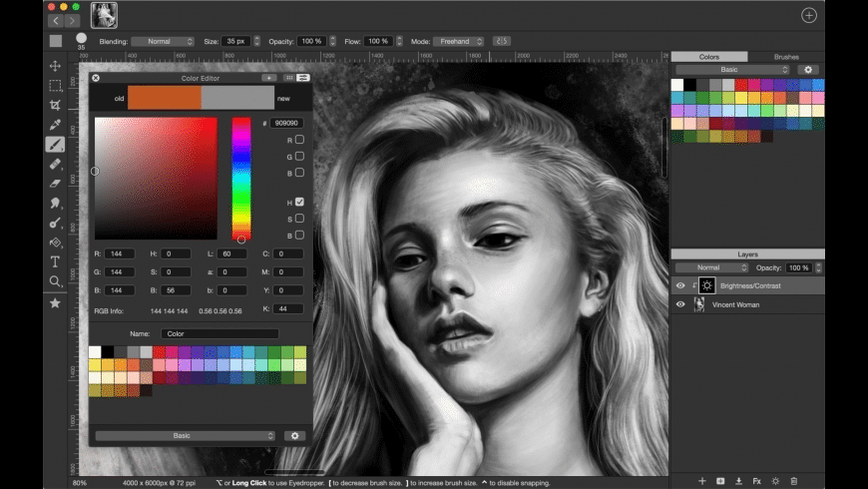The width and height of the screenshot is (868, 489).
Task: Add new layer with plus icon
Action: [701, 481]
